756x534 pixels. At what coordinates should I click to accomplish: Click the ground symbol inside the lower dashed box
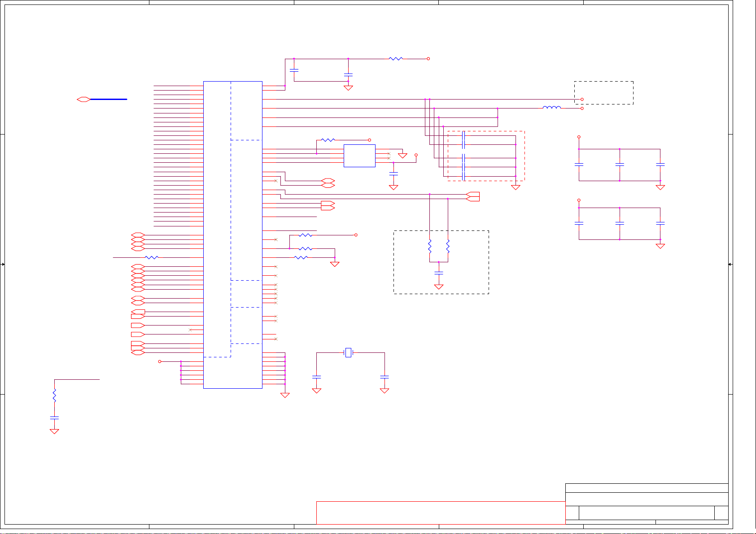[439, 287]
